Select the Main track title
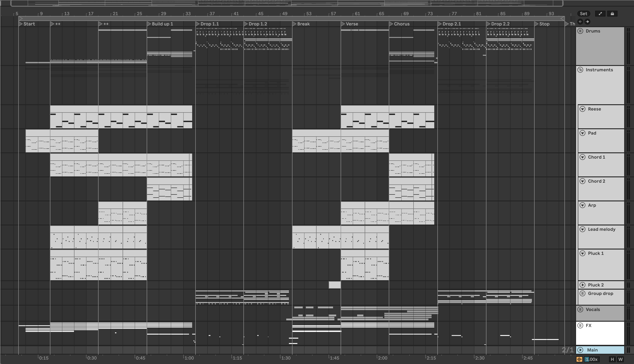Viewport: 634px width, 364px height. point(592,350)
